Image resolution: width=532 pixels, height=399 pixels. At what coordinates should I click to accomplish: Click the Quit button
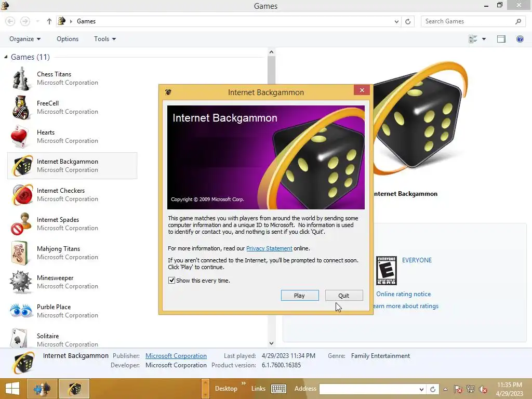point(344,296)
